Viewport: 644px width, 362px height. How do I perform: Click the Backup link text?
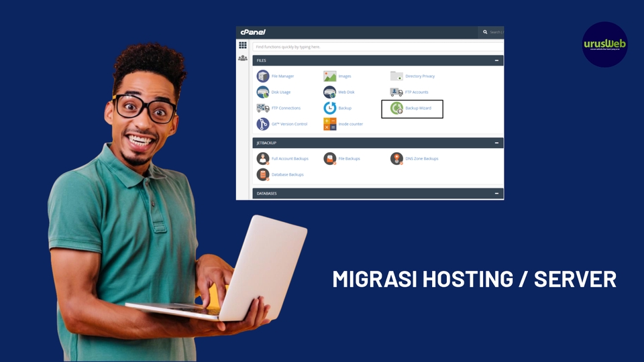click(345, 109)
